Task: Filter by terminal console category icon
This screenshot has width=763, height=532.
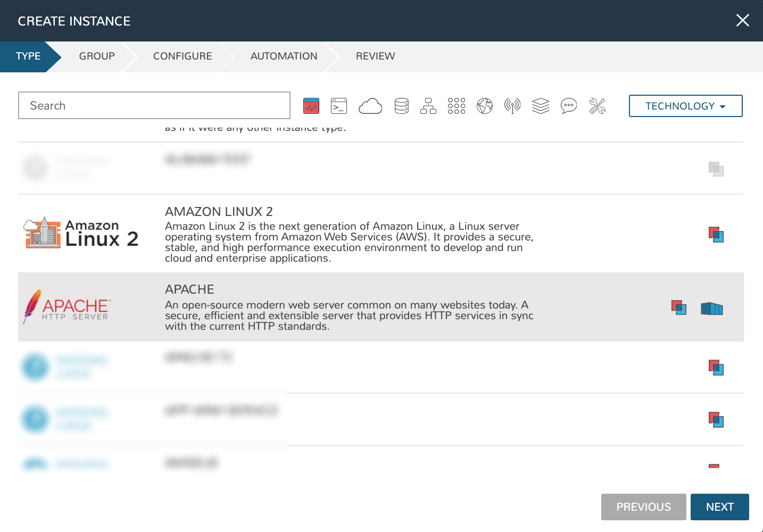Action: pos(339,106)
